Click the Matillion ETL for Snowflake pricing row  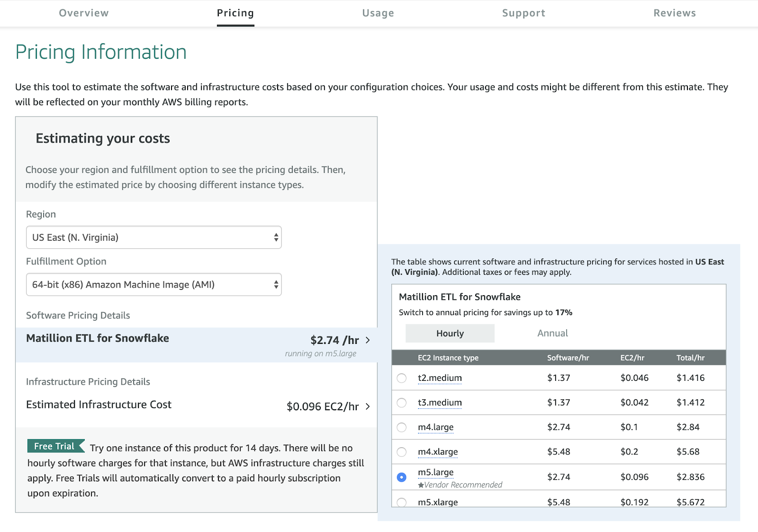[x=196, y=345]
